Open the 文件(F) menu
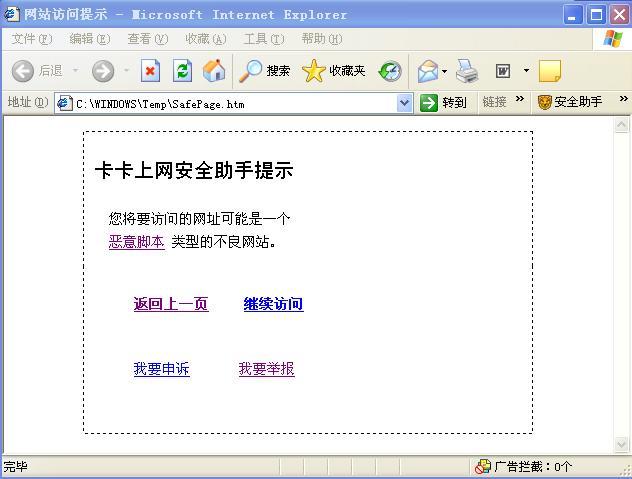This screenshot has height=479, width=632. click(32, 39)
